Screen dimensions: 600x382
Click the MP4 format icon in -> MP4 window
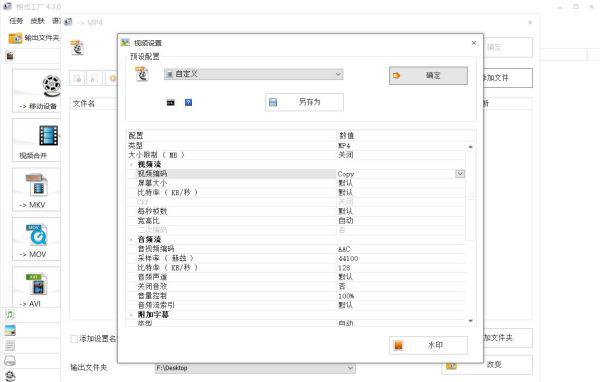click(77, 48)
